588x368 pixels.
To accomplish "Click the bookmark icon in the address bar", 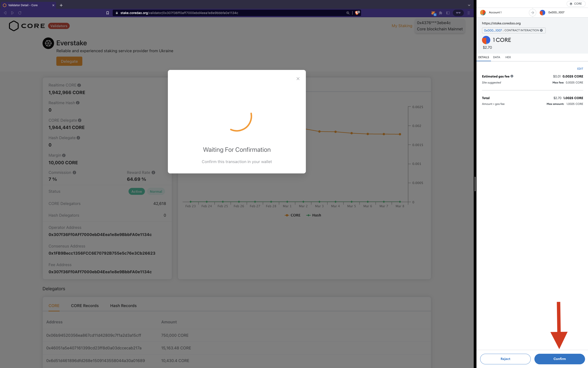I will click(x=107, y=13).
